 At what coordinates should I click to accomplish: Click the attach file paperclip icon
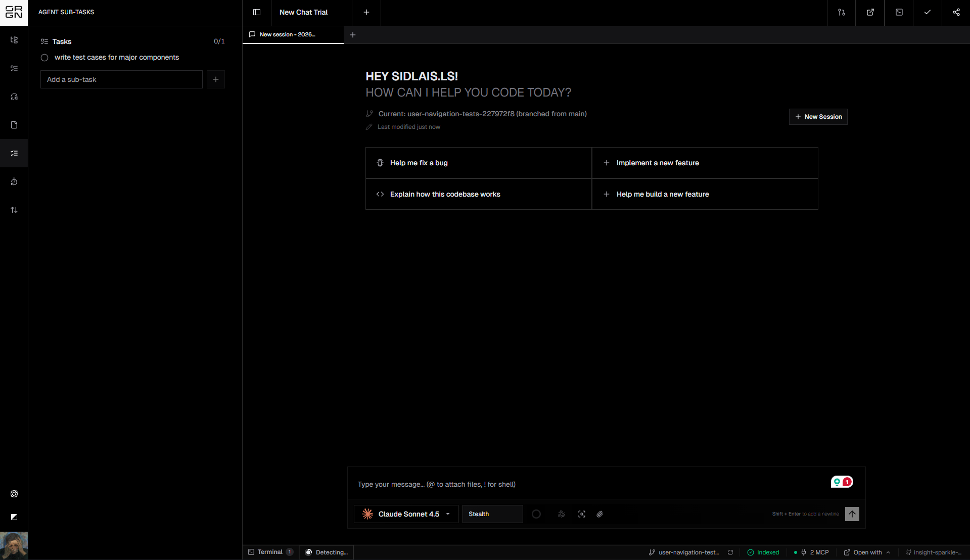point(599,514)
